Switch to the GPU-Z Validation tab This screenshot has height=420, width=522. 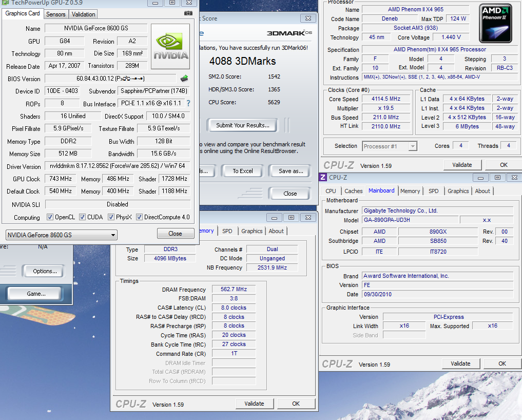click(x=83, y=14)
